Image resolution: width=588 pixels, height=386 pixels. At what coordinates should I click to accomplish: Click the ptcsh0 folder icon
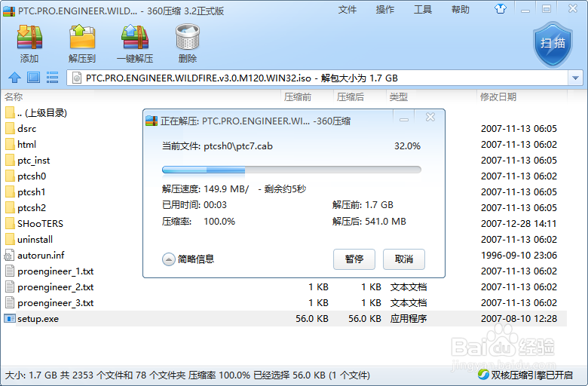point(10,176)
